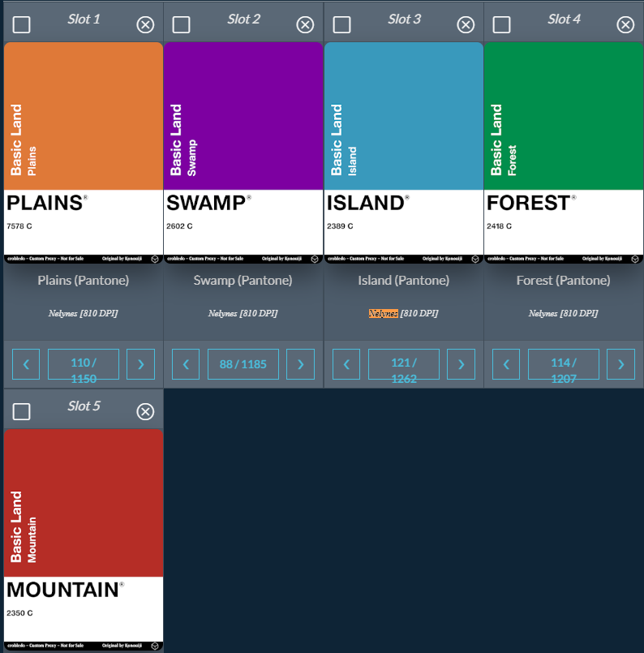Open Island version grid 121 / 1262
This screenshot has height=653, width=644.
(x=403, y=364)
